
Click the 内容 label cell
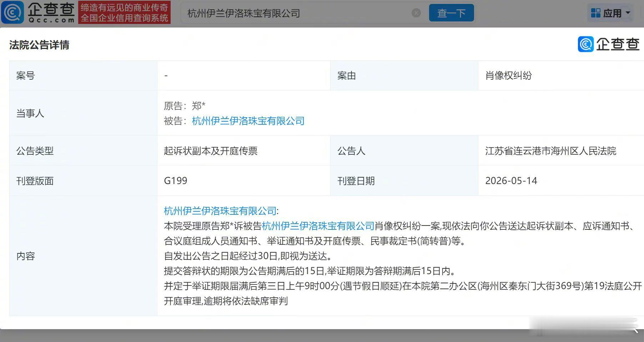(83, 256)
